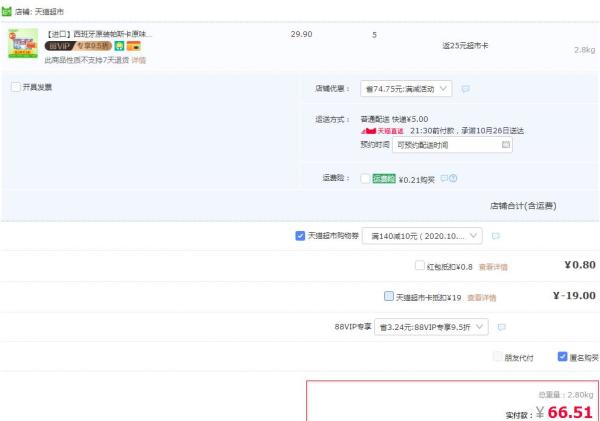Click the 普通配送 快递¥5.00 shipping text
Screen dimensions: 600x421
(395, 119)
